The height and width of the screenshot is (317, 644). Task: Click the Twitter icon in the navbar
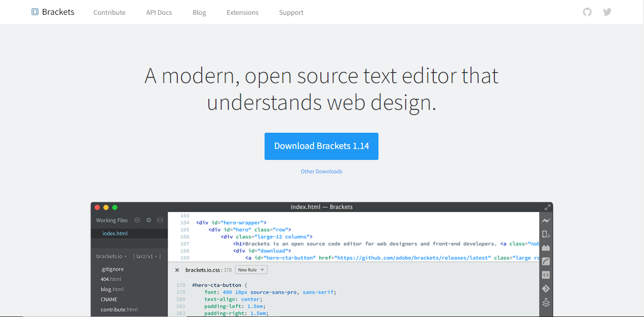[607, 12]
